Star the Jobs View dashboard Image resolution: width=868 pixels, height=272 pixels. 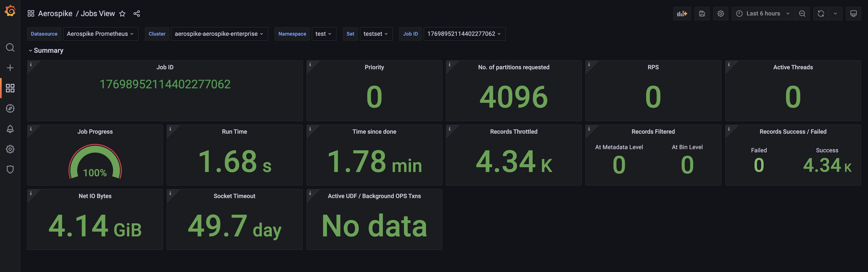click(122, 14)
